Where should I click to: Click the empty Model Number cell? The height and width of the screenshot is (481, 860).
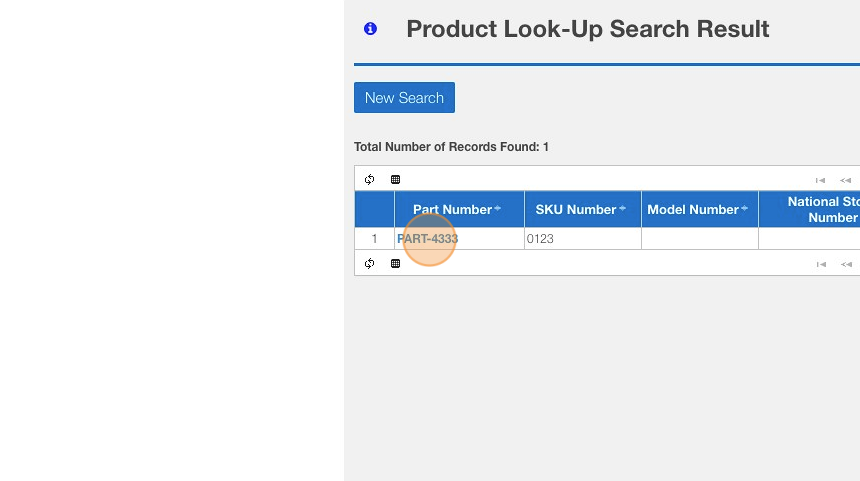point(699,239)
